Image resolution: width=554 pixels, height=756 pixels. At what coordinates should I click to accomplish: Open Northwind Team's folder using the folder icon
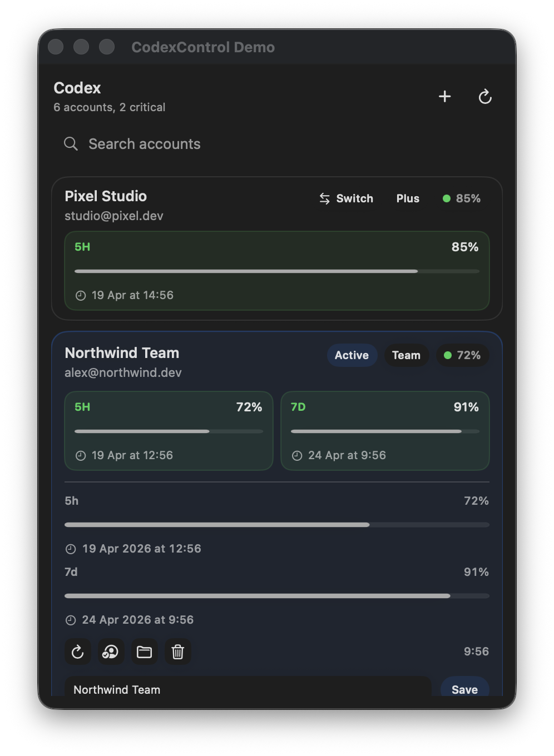(144, 651)
